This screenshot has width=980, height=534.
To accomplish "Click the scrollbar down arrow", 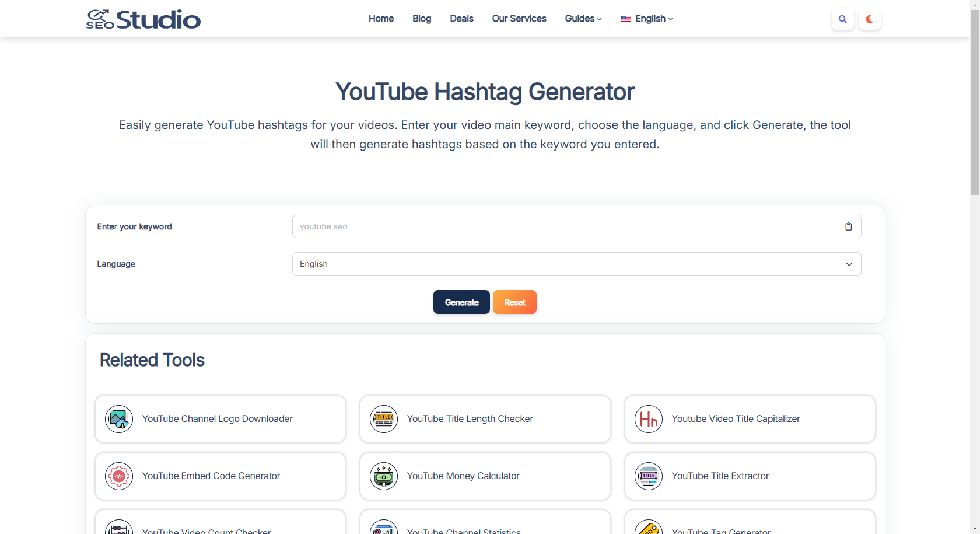I will (975, 529).
